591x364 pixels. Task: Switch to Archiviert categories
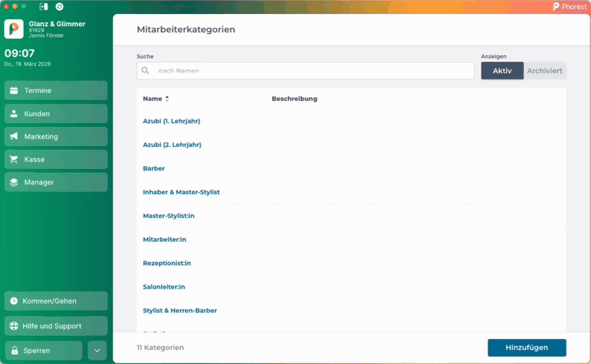544,70
